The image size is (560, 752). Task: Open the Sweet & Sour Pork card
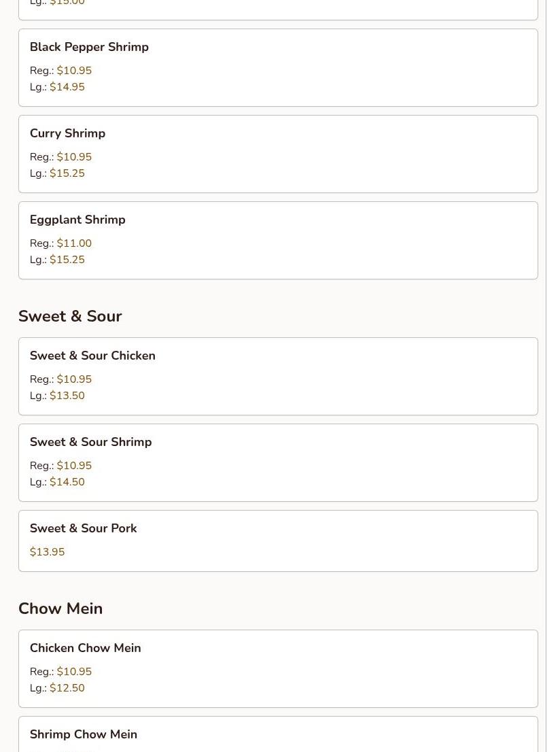(278, 541)
